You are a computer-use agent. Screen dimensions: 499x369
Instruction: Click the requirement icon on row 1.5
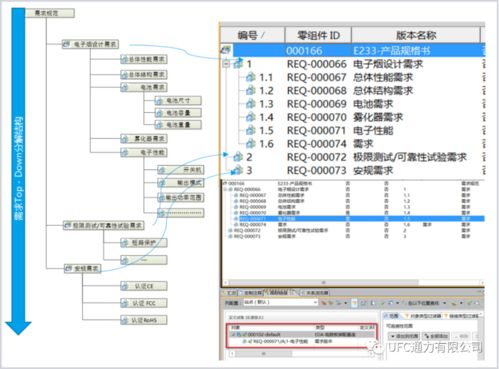point(251,131)
